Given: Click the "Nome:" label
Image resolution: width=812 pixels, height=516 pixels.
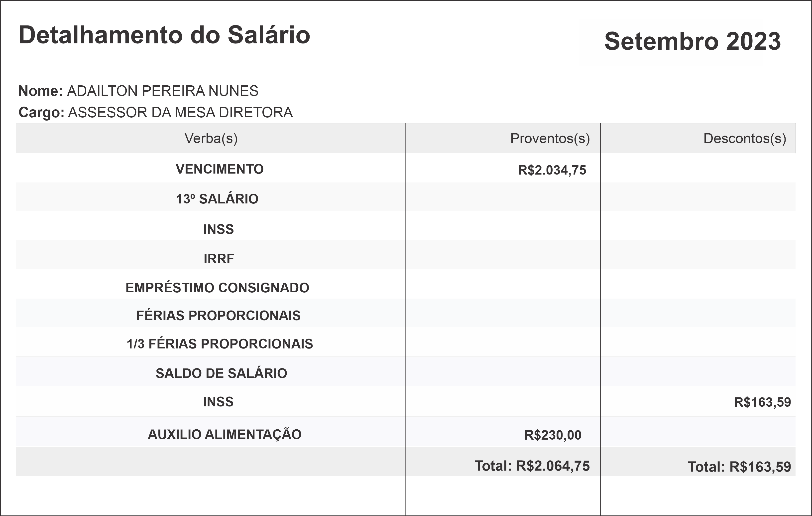Looking at the screenshot, I should pyautogui.click(x=40, y=91).
